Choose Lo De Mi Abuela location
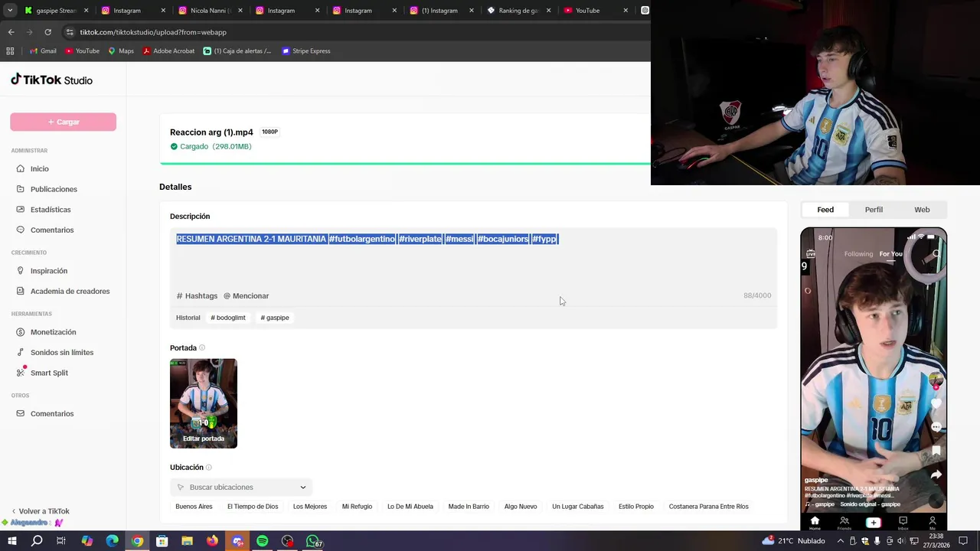The image size is (980, 551). pos(410,507)
